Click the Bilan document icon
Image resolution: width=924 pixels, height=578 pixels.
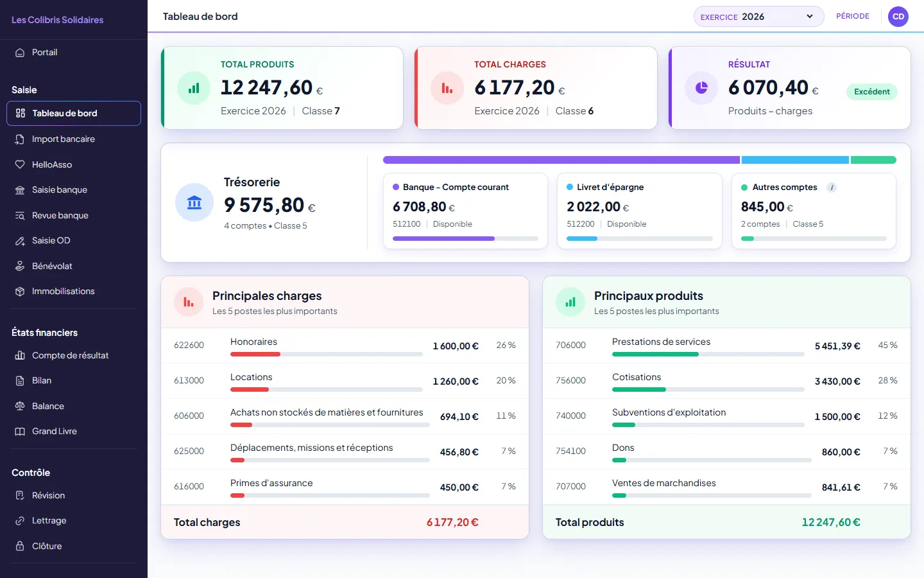[x=20, y=381]
